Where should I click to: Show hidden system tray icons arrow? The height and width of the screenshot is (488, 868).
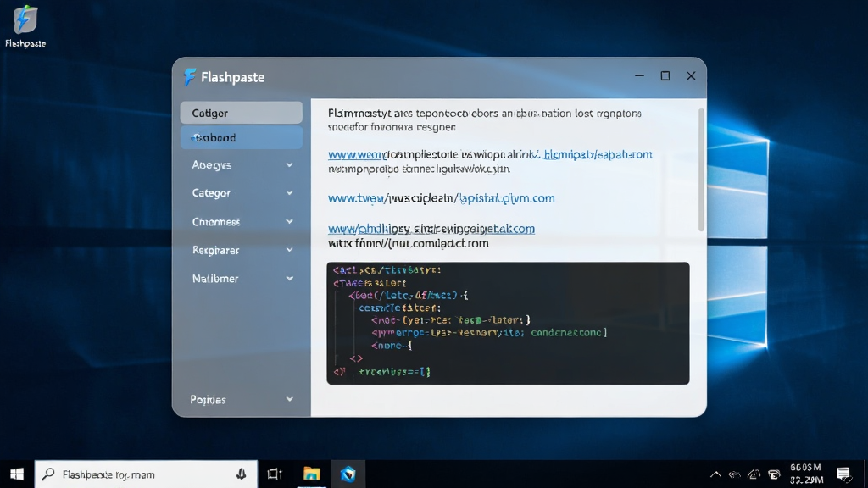715,474
